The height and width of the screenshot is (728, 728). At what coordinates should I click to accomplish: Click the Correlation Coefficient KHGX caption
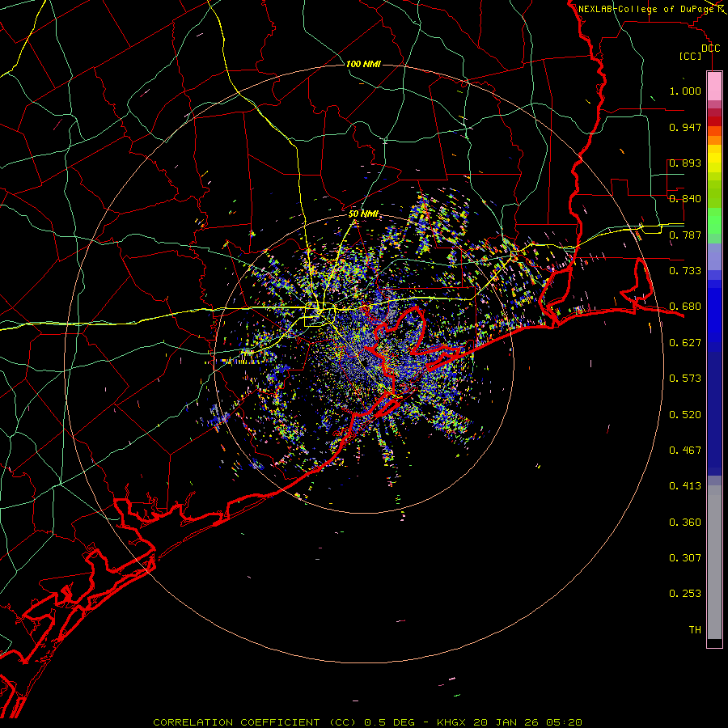(367, 722)
